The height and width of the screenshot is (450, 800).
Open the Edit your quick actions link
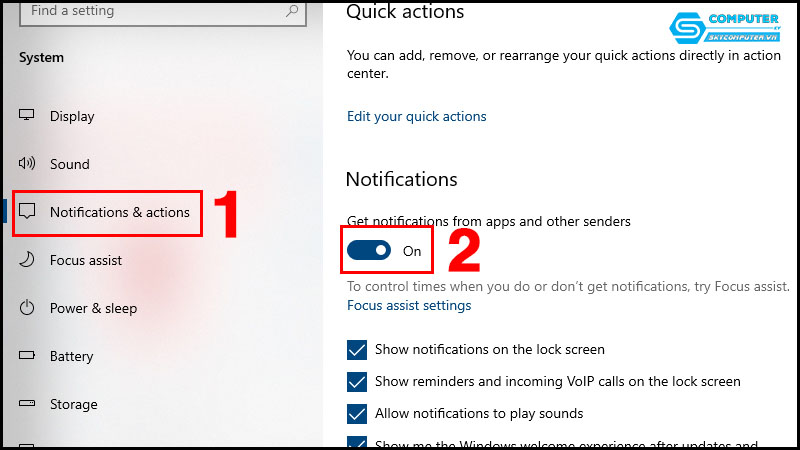pyautogui.click(x=416, y=116)
